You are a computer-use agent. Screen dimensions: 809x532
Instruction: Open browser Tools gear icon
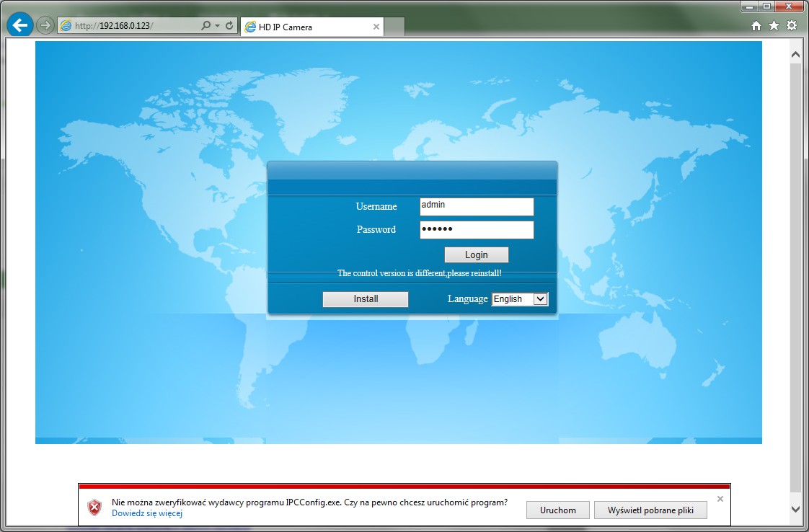click(792, 25)
